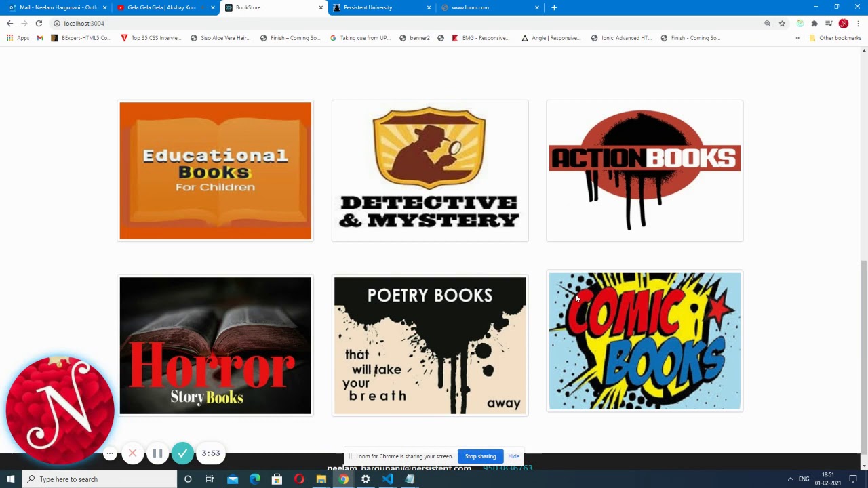Open the Ionic: Advanced HT bookmark

[x=621, y=38]
